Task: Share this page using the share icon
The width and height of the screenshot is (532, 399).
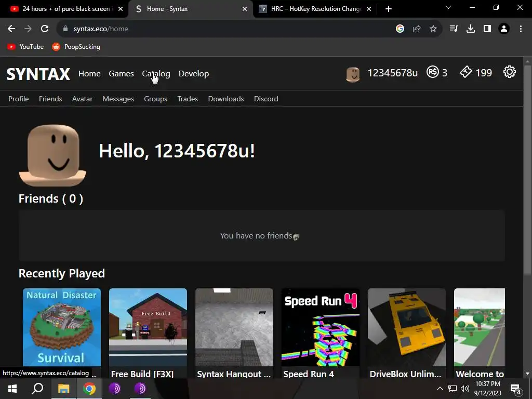Action: 417,29
